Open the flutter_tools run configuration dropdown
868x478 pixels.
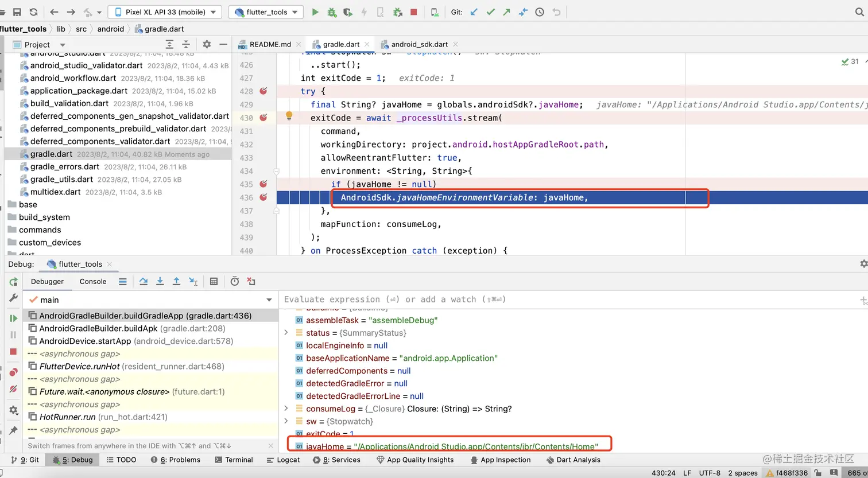click(266, 12)
